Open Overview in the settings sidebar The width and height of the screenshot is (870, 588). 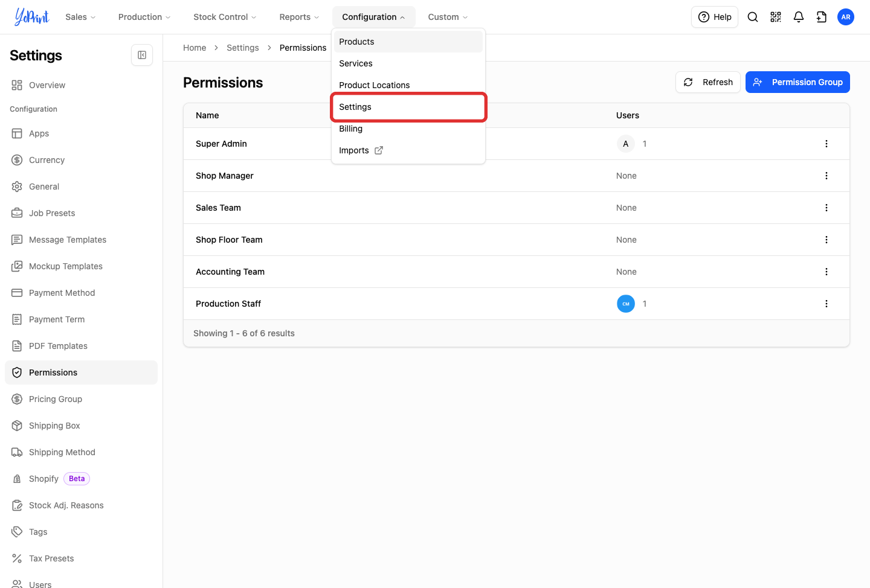81,85
